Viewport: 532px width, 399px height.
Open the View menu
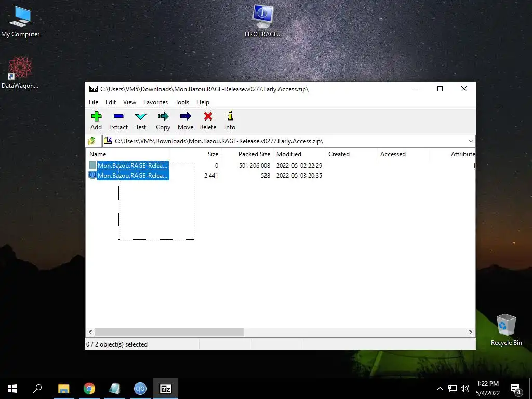coord(129,102)
